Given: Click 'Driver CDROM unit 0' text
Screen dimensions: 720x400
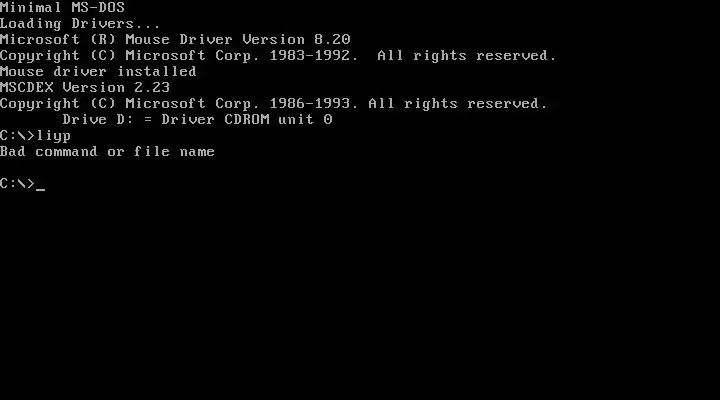Looking at the screenshot, I should (247, 119).
